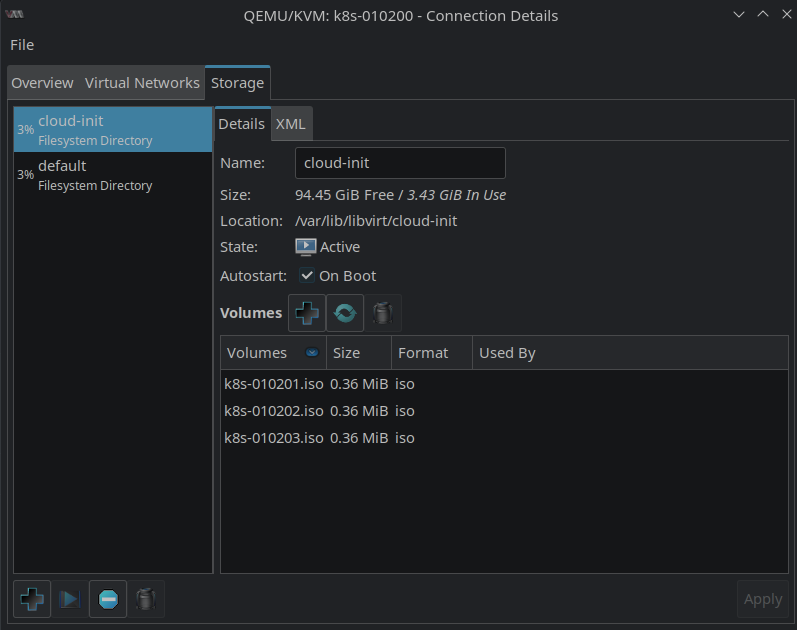Click the Add Pool plus icon
This screenshot has width=797, height=630.
(x=32, y=599)
